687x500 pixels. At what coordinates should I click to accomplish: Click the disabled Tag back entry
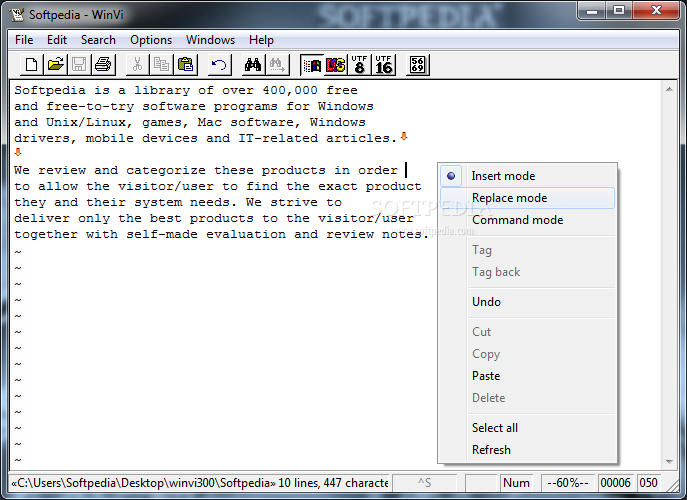tap(528, 272)
